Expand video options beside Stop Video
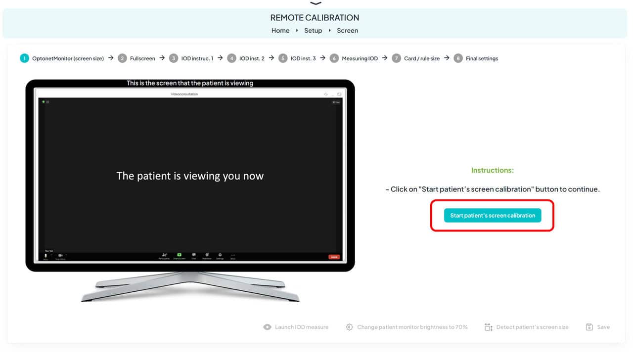This screenshot has width=633, height=364. pos(66,255)
